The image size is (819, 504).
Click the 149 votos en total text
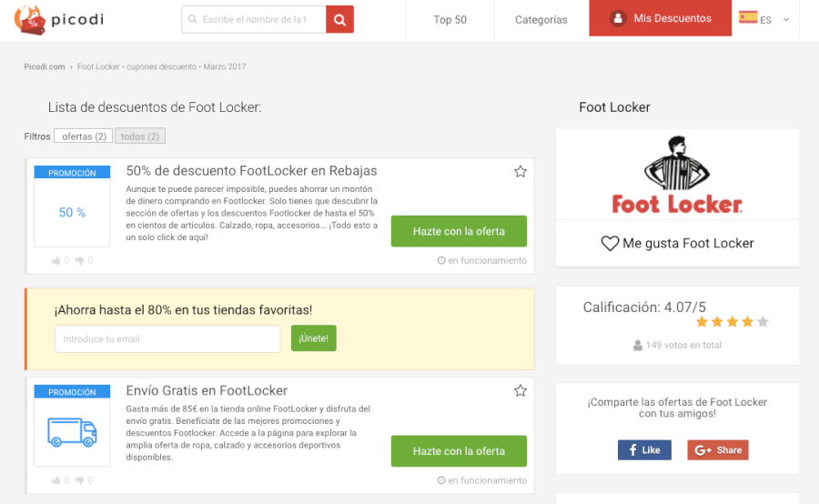pos(683,345)
